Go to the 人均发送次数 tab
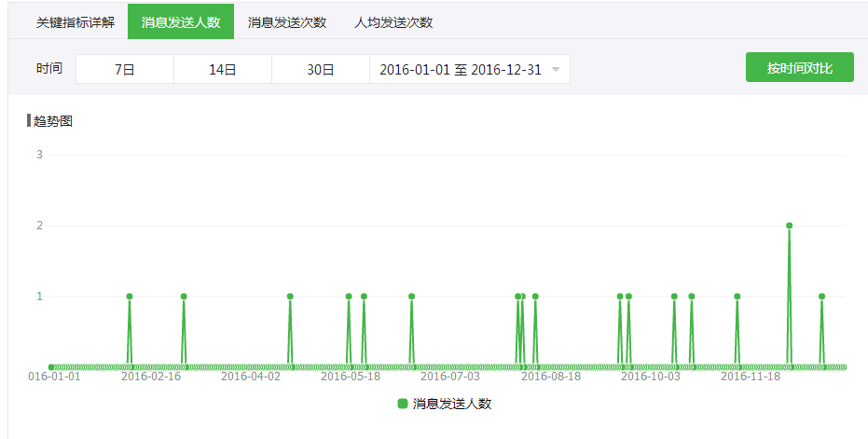The width and height of the screenshot is (868, 439). pos(393,21)
